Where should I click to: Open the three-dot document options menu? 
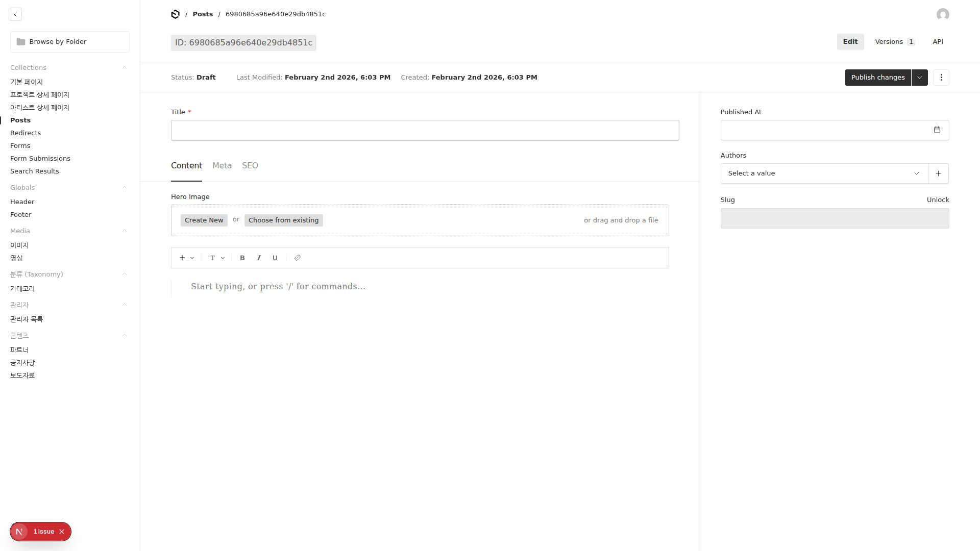point(941,78)
